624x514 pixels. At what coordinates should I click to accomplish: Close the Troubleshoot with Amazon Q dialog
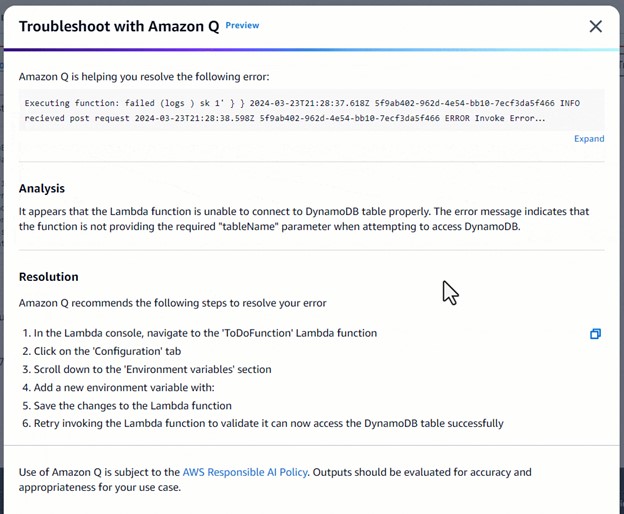(x=595, y=26)
